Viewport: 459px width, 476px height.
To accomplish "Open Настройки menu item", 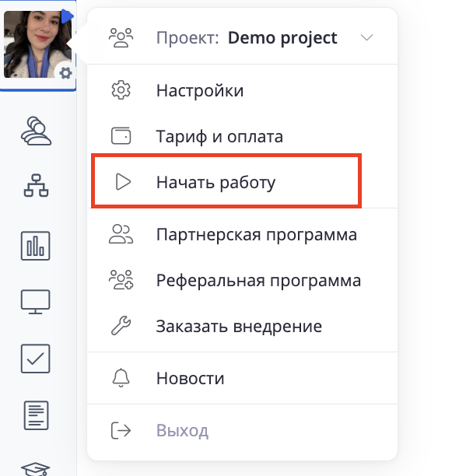I will tap(242, 90).
